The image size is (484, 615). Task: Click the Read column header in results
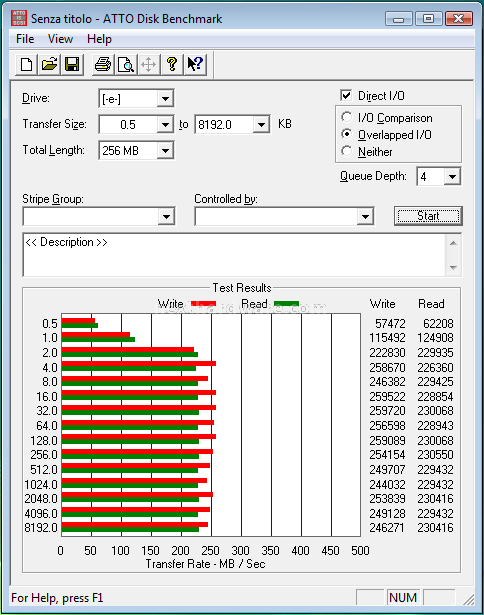pos(431,304)
